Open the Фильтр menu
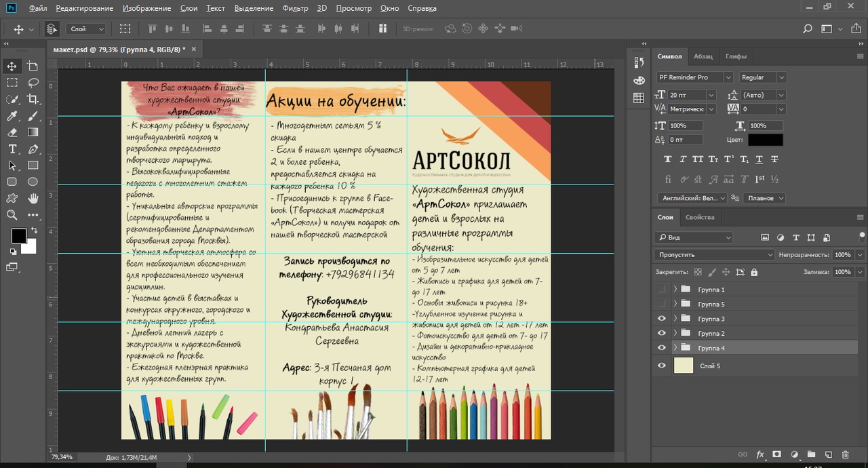Screen dimensions: 868x468 pyautogui.click(x=294, y=8)
